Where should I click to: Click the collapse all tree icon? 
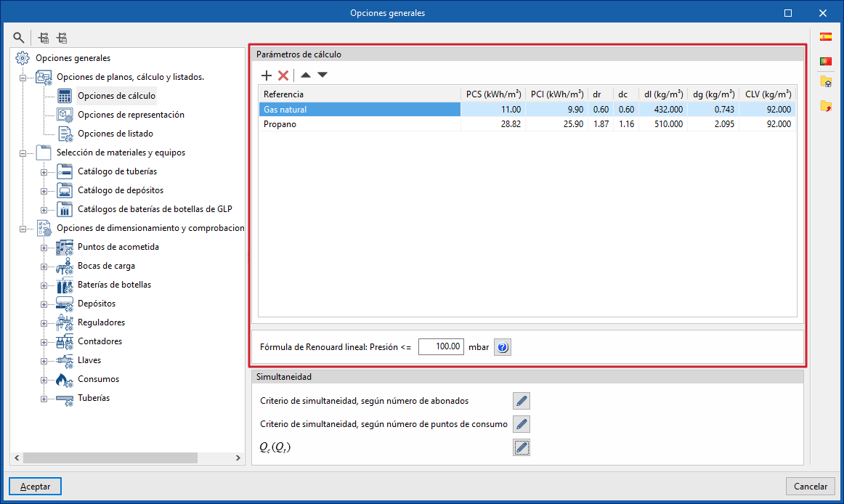[62, 38]
